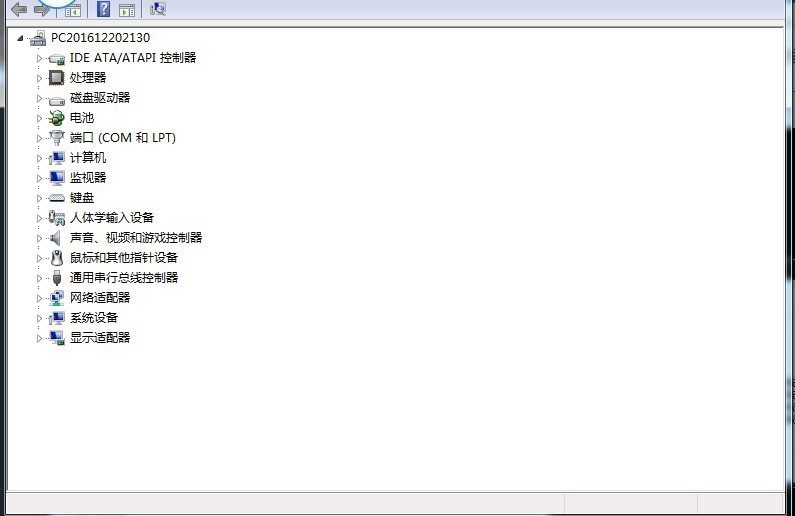Expand the 处理器 node

pos(40,78)
